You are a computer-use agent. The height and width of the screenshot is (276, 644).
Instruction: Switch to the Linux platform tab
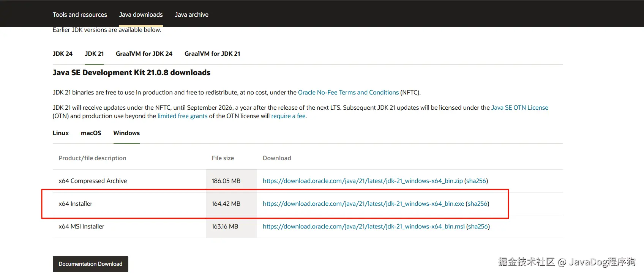coord(61,133)
